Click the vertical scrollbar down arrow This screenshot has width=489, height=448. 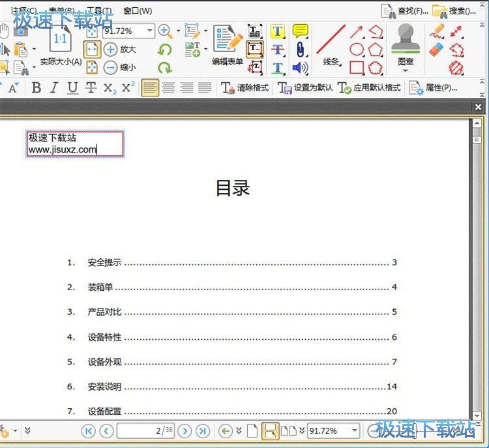(477, 415)
